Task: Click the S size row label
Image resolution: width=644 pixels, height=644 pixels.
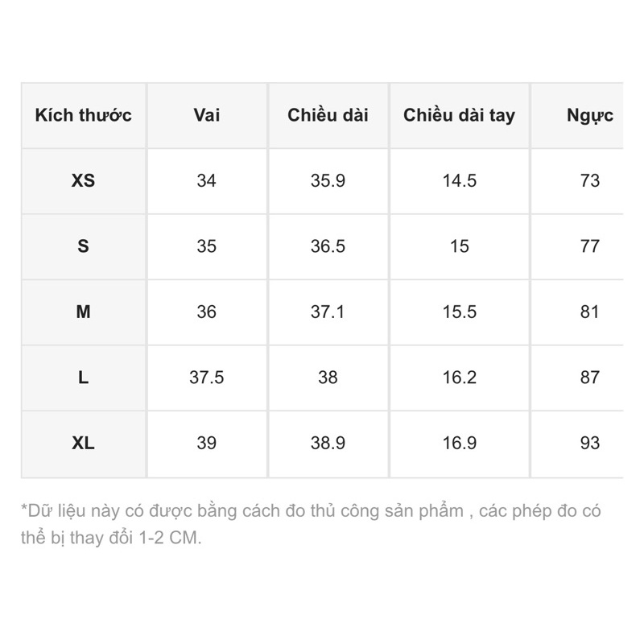Action: pyautogui.click(x=83, y=246)
